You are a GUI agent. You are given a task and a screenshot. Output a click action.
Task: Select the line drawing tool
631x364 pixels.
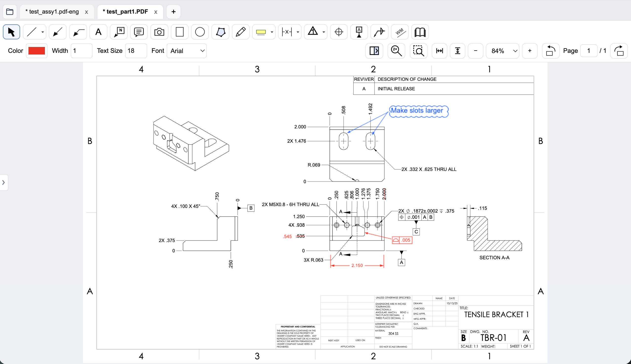[x=32, y=32]
